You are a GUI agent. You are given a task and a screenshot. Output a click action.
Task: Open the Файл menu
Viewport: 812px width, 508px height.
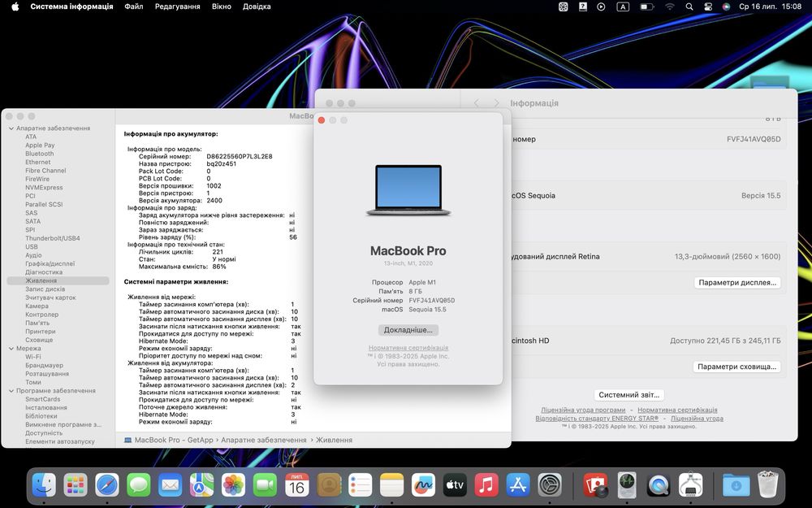[134, 7]
